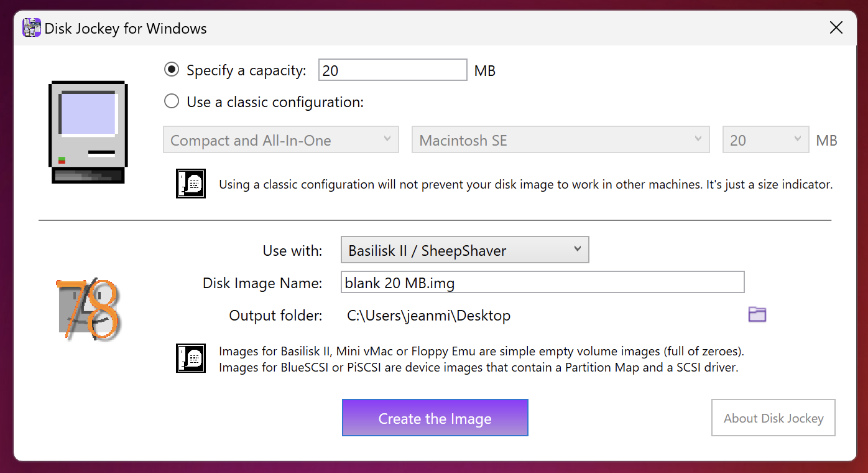Click the Disk Image Name text field
868x473 pixels.
tap(542, 282)
